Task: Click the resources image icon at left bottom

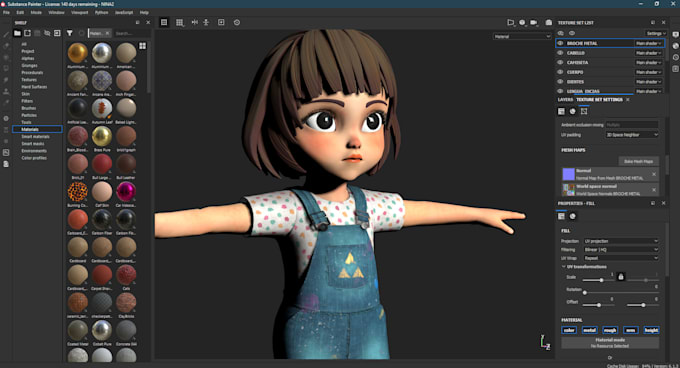Action: 6,153
